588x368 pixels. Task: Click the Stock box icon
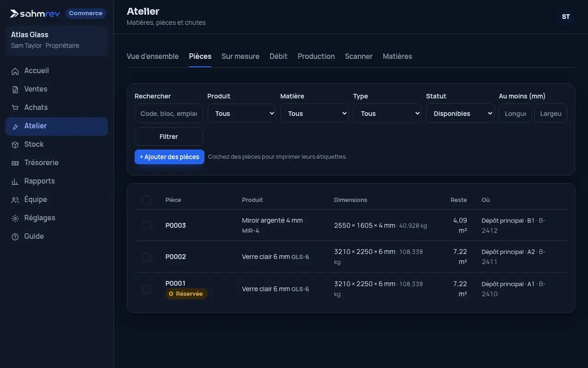pyautogui.click(x=15, y=144)
